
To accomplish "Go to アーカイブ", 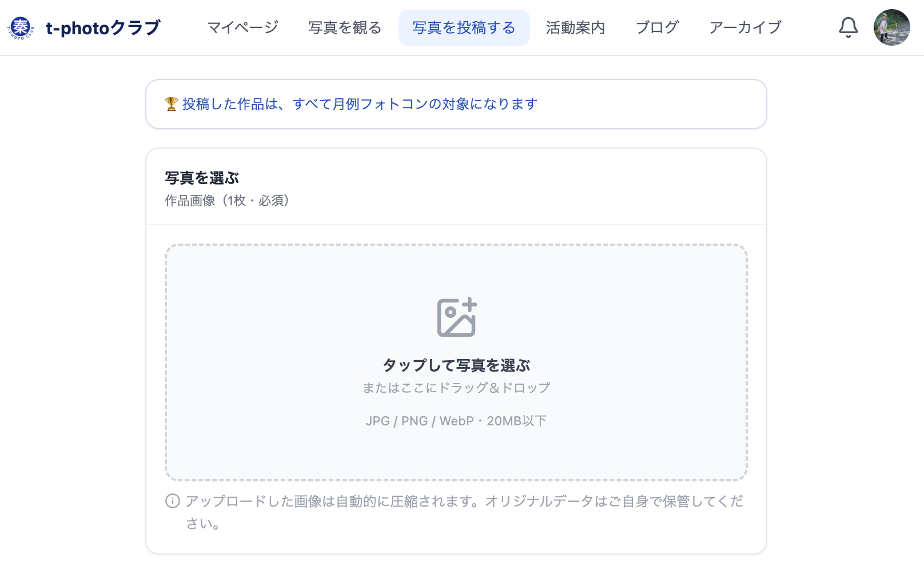I will (745, 27).
